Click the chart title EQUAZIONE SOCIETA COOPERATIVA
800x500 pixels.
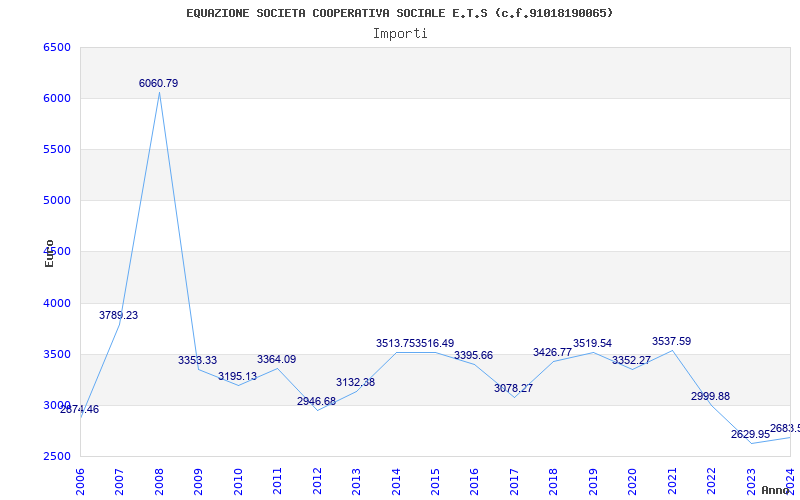pyautogui.click(x=400, y=13)
